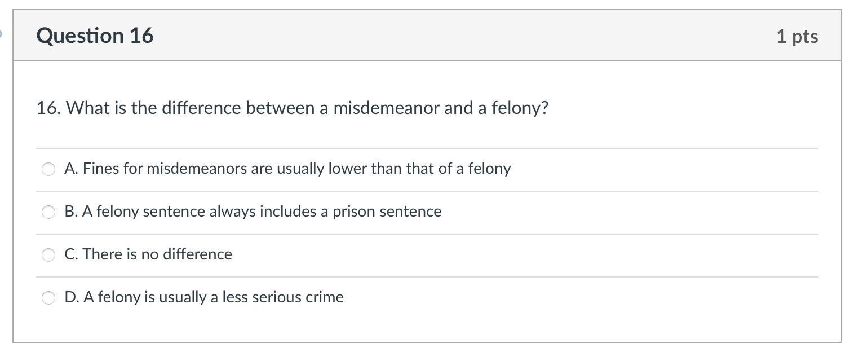The width and height of the screenshot is (868, 361).
Task: Click the Question 16 header bar
Action: 428,36
